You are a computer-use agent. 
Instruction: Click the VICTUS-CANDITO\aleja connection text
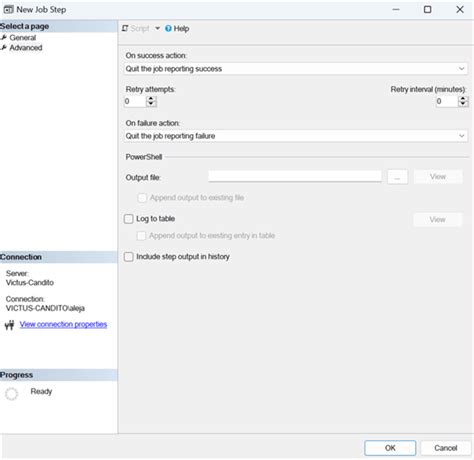45,308
